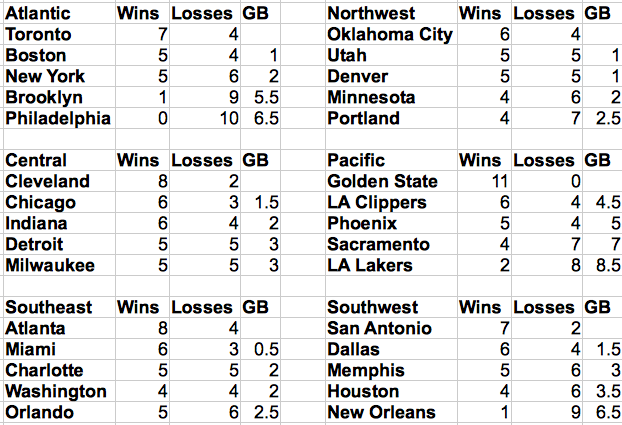The width and height of the screenshot is (622, 425).
Task: Select the LA Lakers cell
Action: point(370,265)
